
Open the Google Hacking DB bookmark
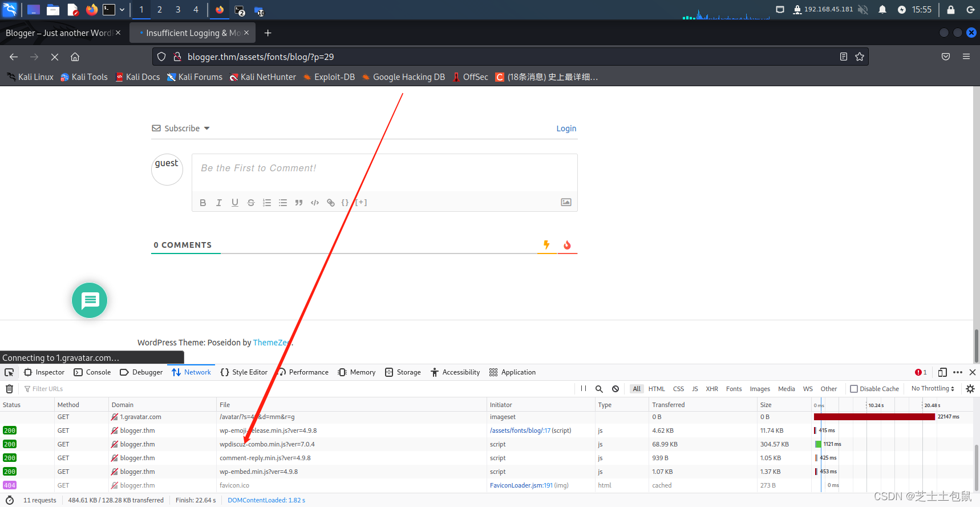coord(403,77)
